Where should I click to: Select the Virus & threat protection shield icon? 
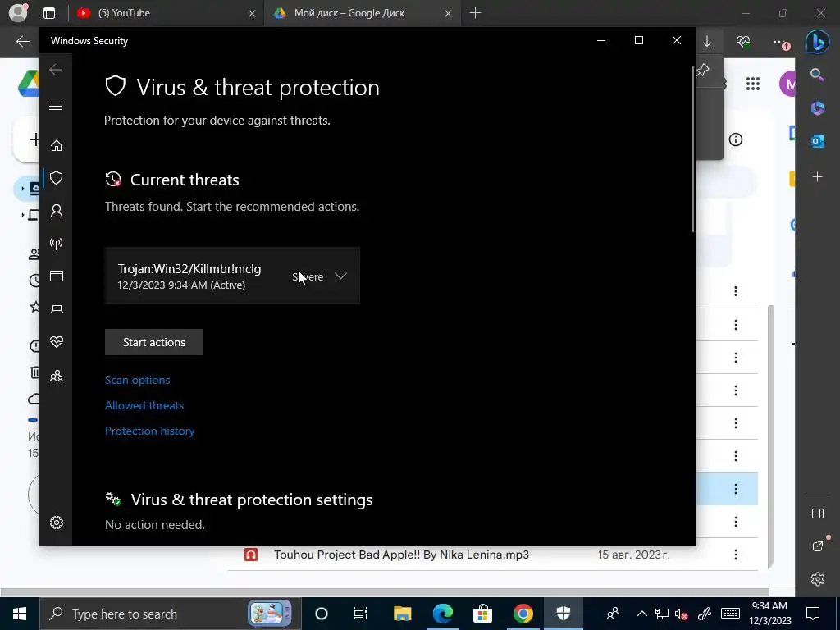coord(57,178)
